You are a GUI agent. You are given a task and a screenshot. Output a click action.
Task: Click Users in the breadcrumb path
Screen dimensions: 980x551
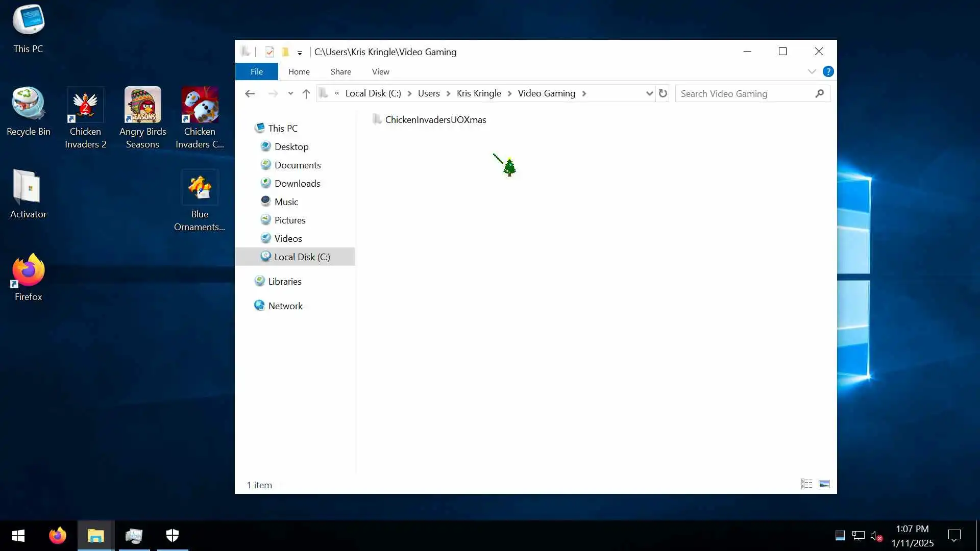click(428, 93)
